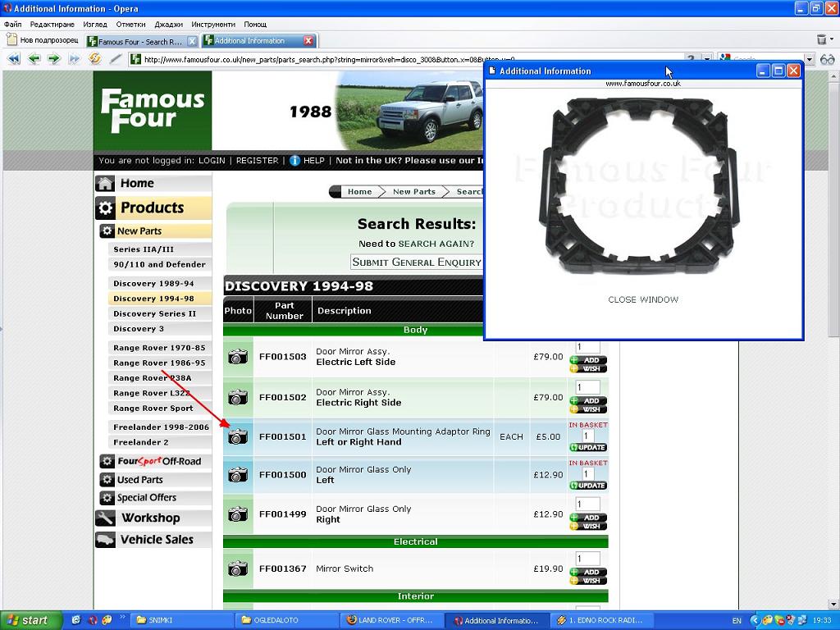This screenshot has width=840, height=630.
Task: Click the Windows start button
Action: (x=31, y=620)
